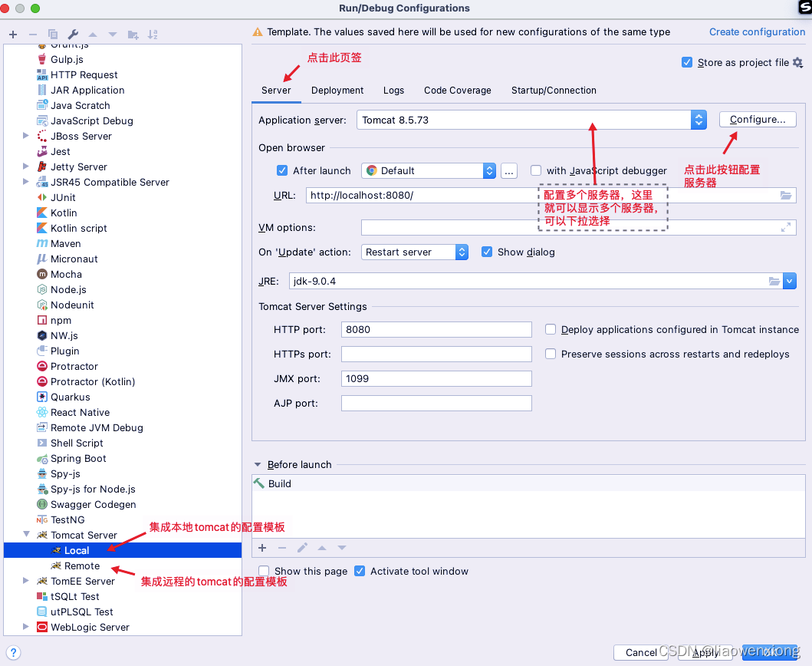Viewport: 812px width, 666px height.
Task: Click the JRE browse folder icon
Action: 774,282
